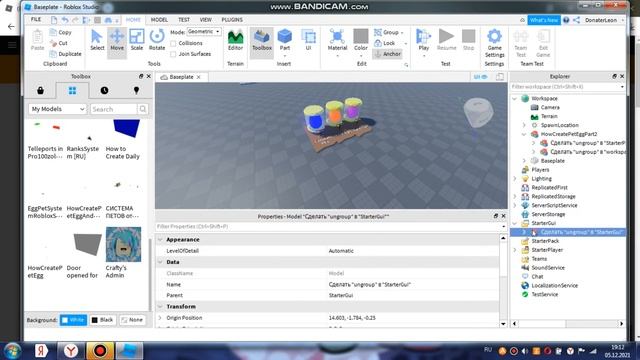Open Yandex browser taskbar icon
The image size is (640, 360).
point(71,351)
